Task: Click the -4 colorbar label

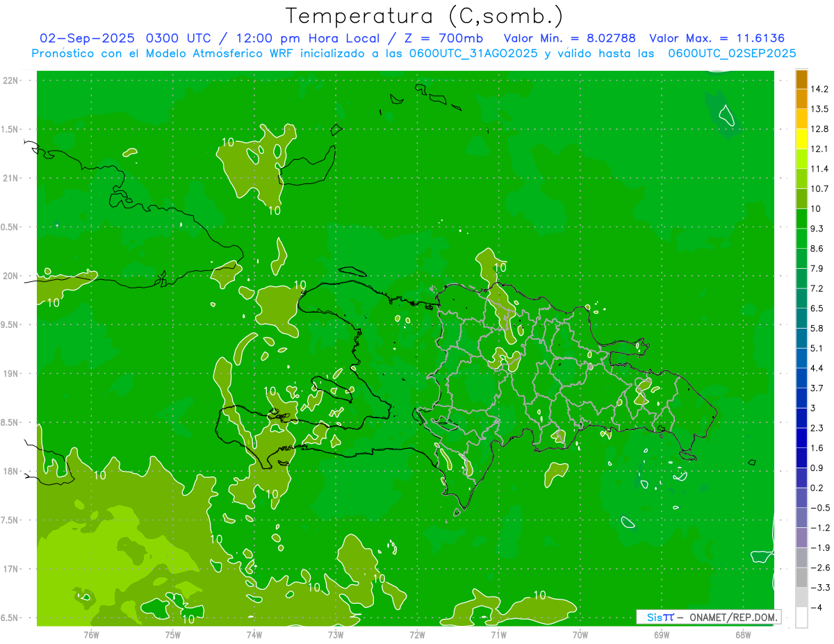Action: click(818, 607)
